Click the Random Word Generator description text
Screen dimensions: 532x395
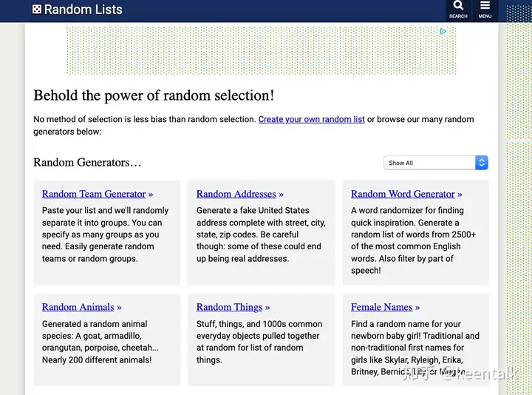click(x=414, y=240)
